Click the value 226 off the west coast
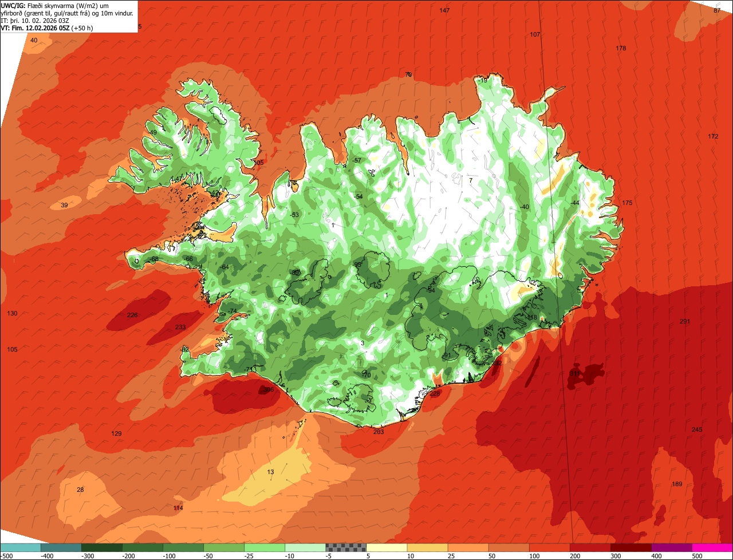This screenshot has height=560, width=733. pos(132,315)
